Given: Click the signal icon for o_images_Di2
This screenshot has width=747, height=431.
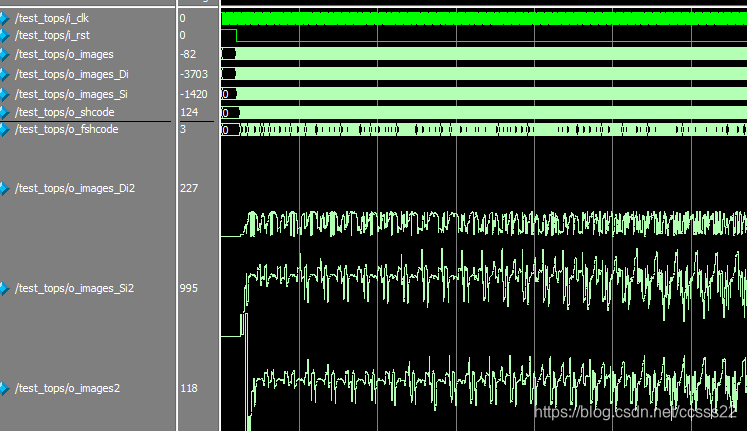Looking at the screenshot, I should (x=4, y=189).
